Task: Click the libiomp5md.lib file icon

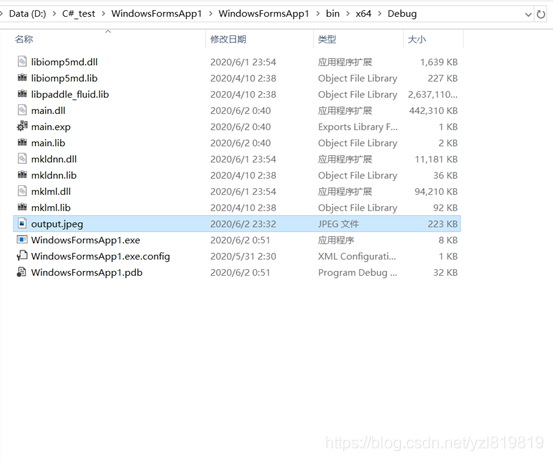Action: (x=22, y=78)
